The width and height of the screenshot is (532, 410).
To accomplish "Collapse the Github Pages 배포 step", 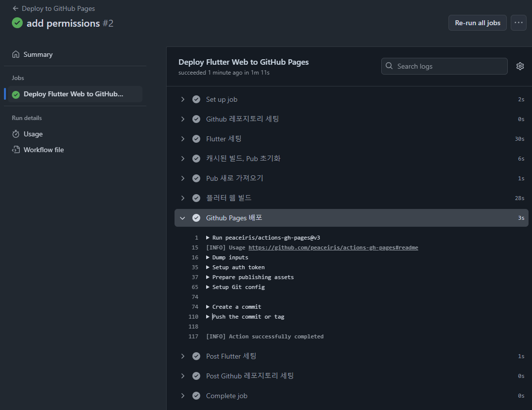I will click(182, 218).
